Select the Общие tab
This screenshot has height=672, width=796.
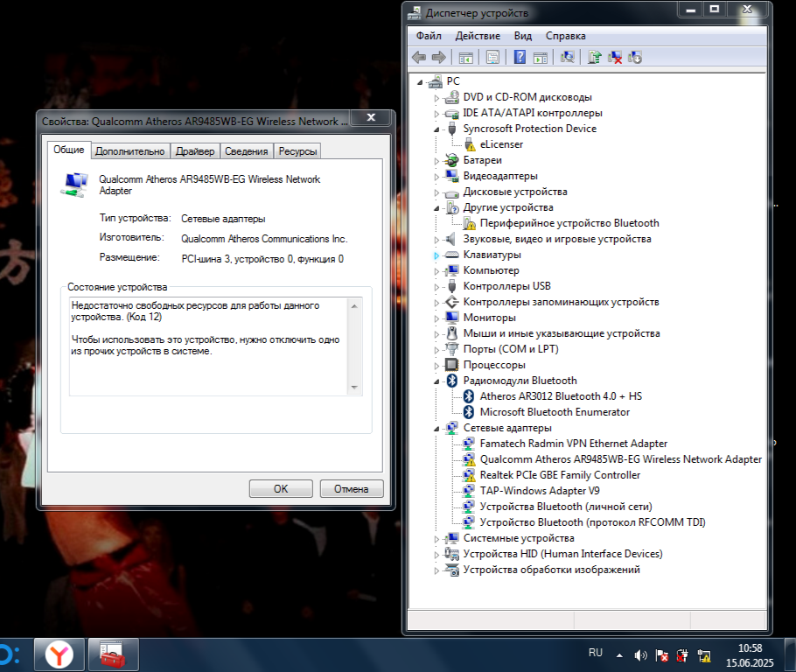pos(69,150)
